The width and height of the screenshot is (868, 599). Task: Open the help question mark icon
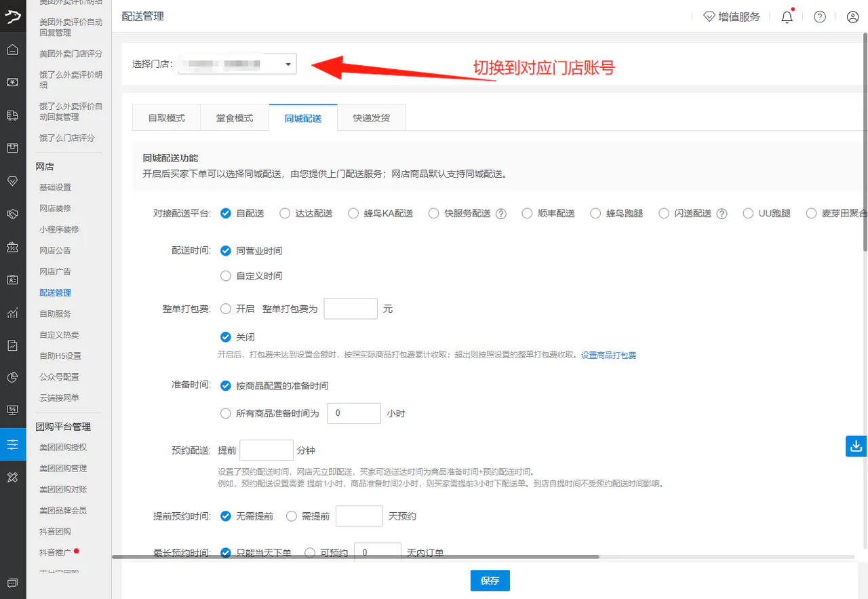pos(820,17)
